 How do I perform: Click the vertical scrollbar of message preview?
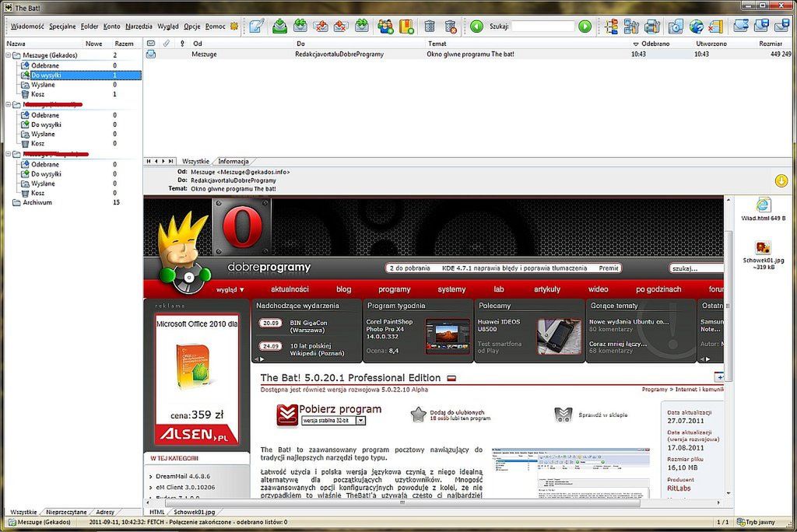coord(729,305)
